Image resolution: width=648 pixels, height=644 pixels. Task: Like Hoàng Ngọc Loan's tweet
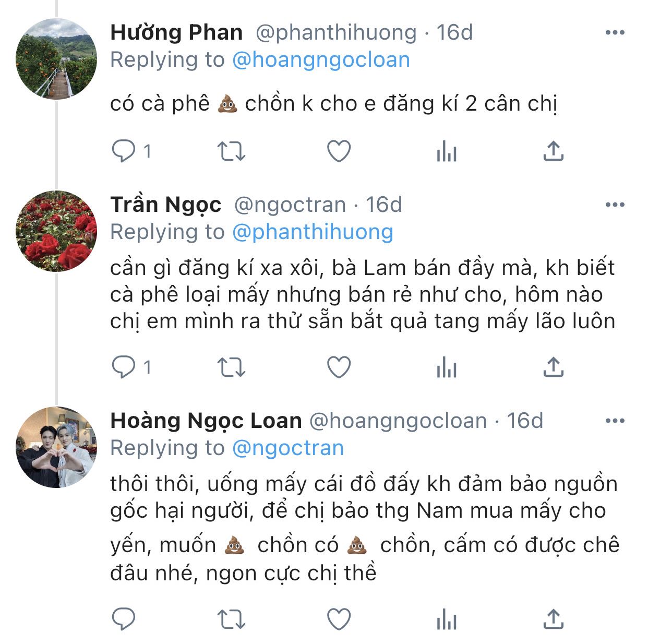point(339,620)
